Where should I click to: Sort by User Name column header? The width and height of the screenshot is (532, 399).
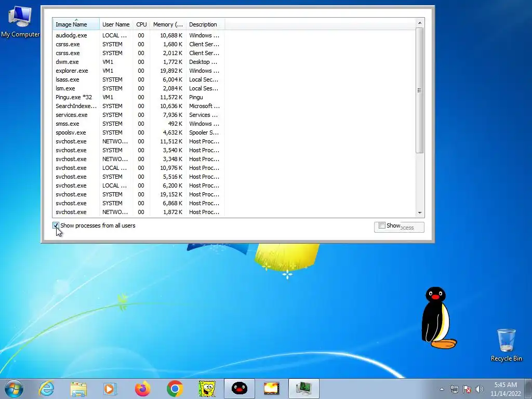click(116, 24)
